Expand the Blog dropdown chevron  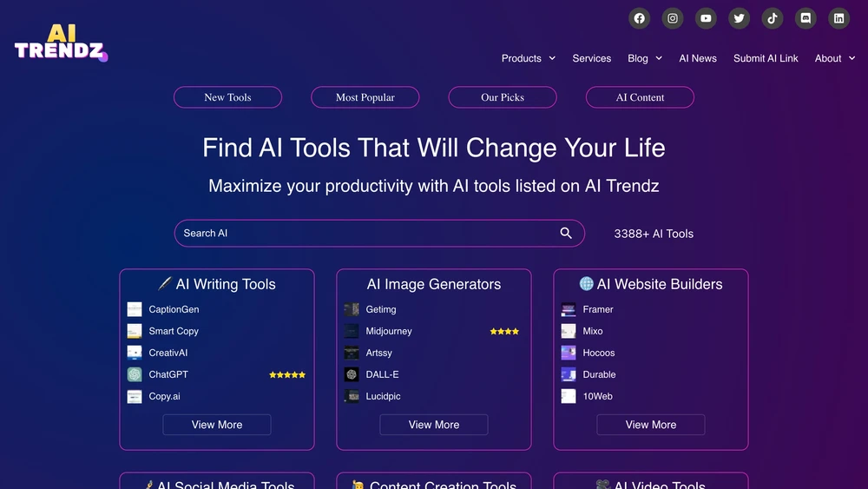[x=659, y=58]
